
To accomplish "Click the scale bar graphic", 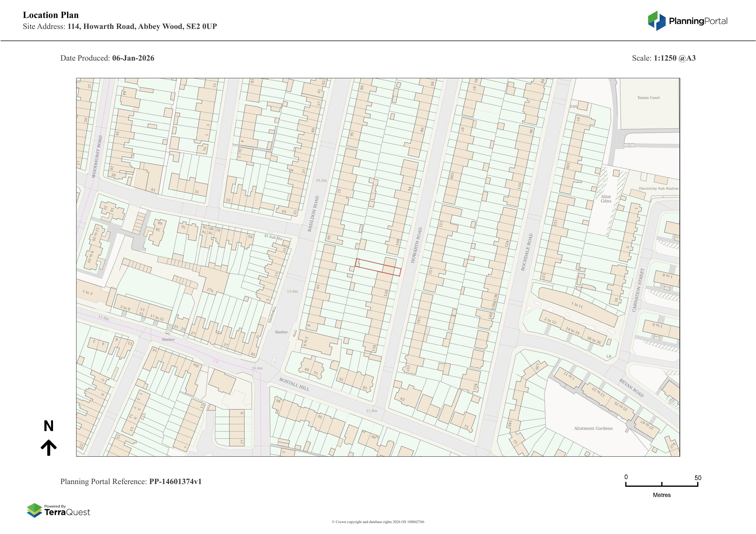I will (x=662, y=485).
